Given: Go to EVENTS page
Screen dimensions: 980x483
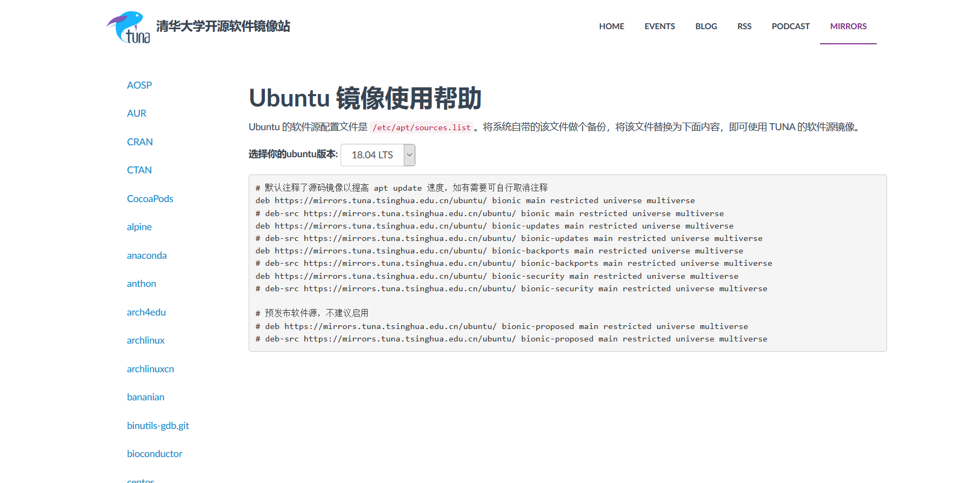Looking at the screenshot, I should [x=659, y=26].
